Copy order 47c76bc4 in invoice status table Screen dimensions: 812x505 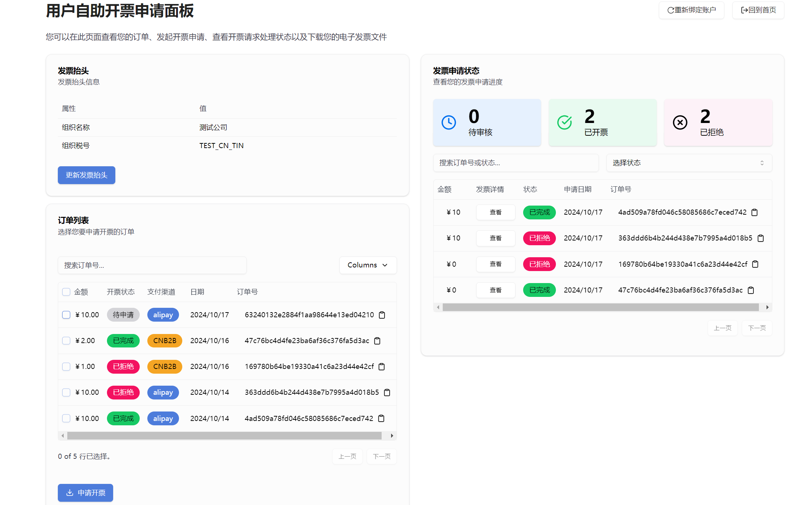(x=751, y=290)
